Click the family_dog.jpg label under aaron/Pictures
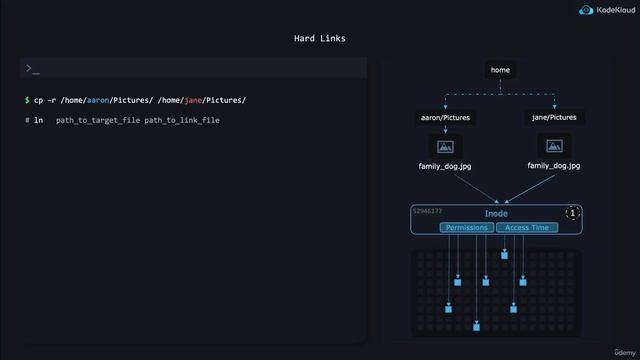This screenshot has height=360, width=640. pos(445,166)
